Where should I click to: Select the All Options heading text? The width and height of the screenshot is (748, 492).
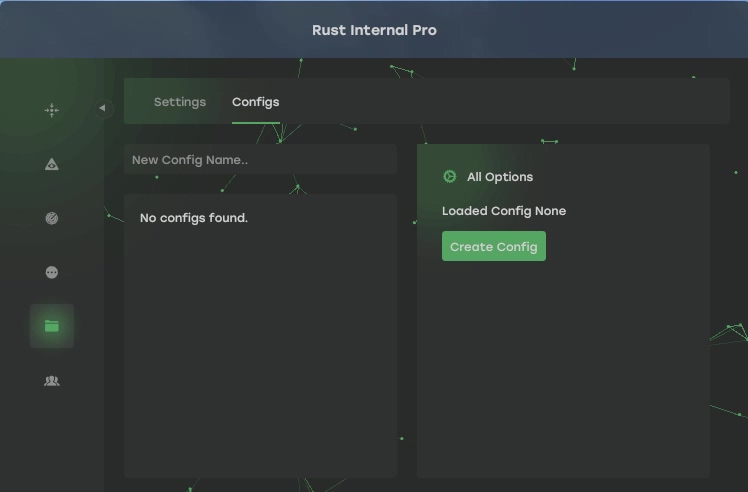[500, 177]
